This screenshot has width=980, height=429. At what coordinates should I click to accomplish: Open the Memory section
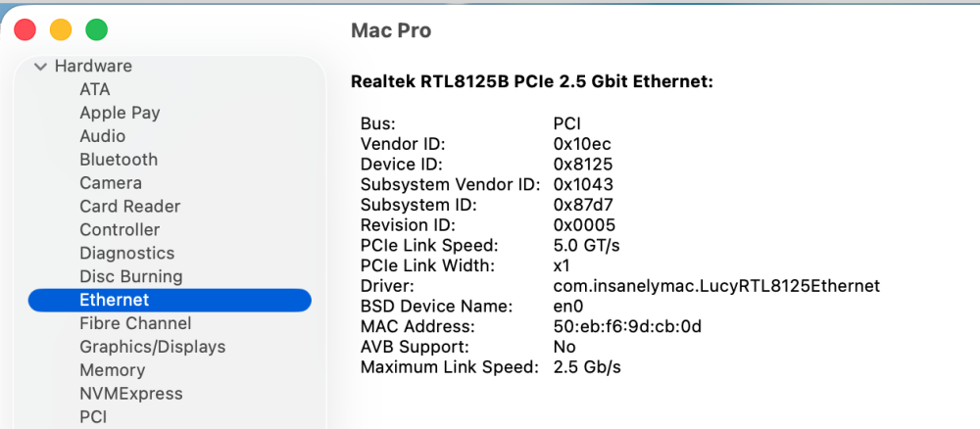coord(113,370)
